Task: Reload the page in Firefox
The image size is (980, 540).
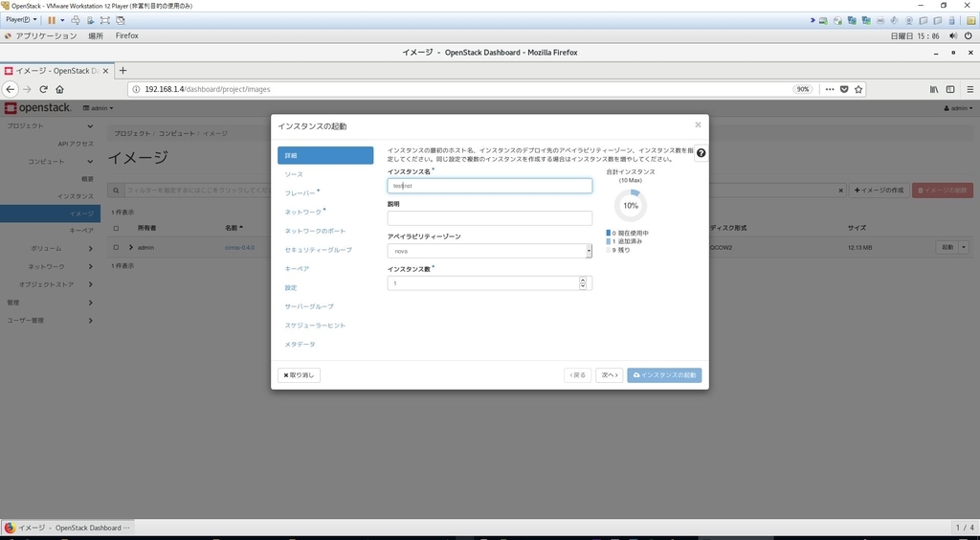Action: [x=44, y=89]
